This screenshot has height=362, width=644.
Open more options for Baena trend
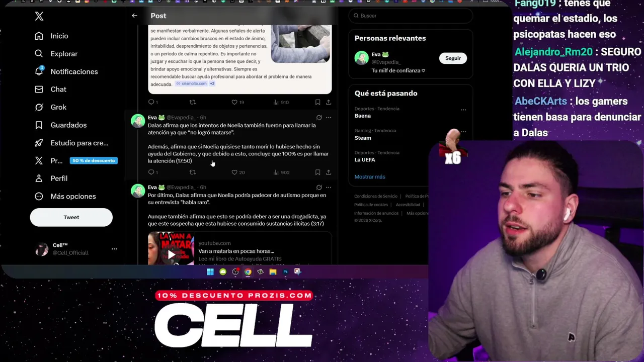[463, 110]
